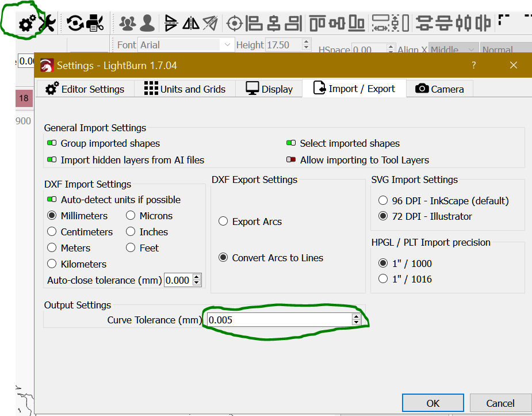Choose Microns as DXF import unit
The height and width of the screenshot is (416, 532).
click(131, 215)
